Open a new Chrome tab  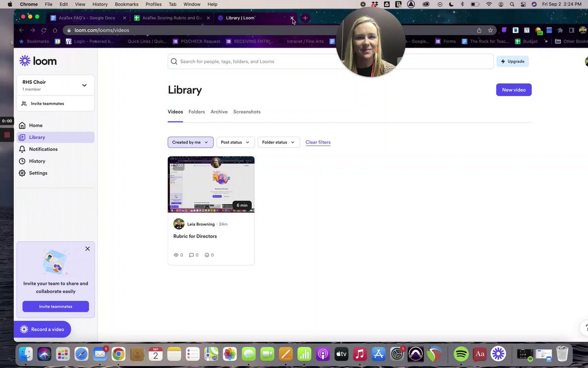[x=305, y=18]
